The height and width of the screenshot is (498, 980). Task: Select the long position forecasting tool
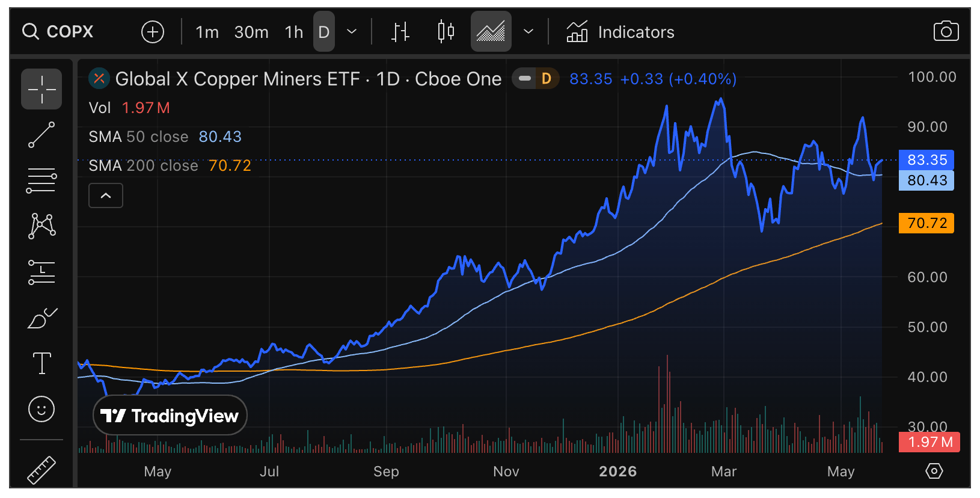[41, 272]
